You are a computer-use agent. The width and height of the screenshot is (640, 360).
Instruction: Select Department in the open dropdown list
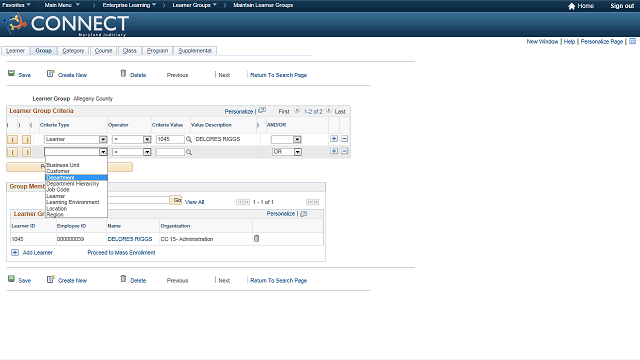tap(76, 178)
